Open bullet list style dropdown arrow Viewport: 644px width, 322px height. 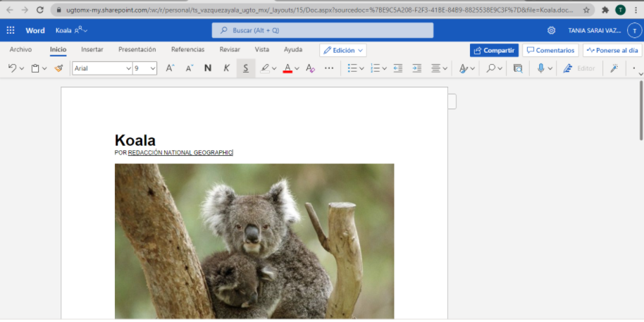click(362, 68)
